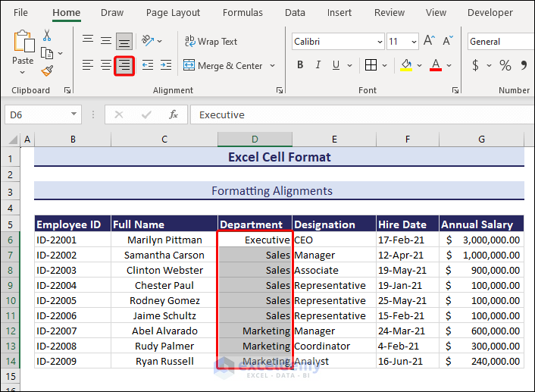Apply the yellow Fill Color swatch
The height and width of the screenshot is (392, 535).
click(x=407, y=66)
